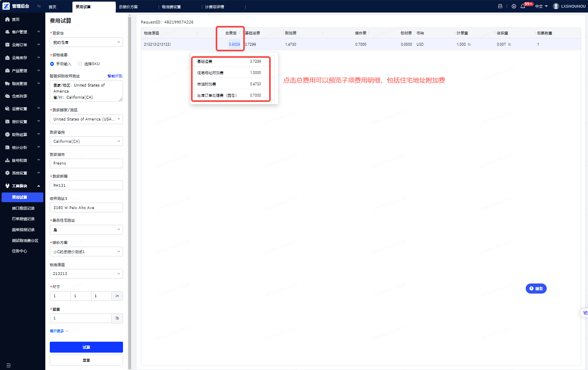Click the 收件地址1 field with Palo Alto Ave
This screenshot has height=370, width=588.
coord(86,207)
